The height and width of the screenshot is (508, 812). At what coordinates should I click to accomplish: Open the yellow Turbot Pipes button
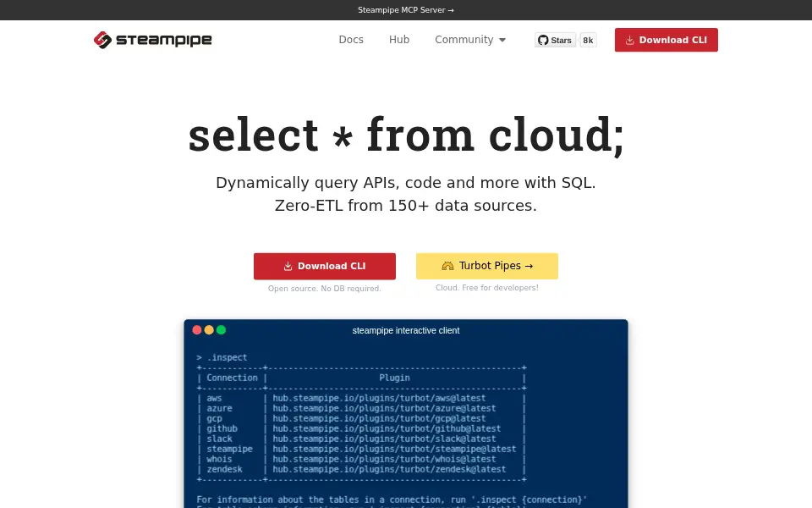tap(487, 266)
